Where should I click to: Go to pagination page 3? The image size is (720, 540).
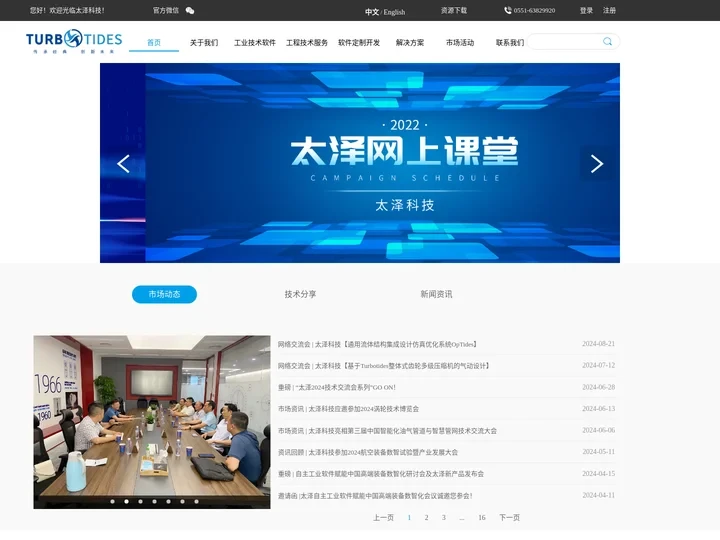[444, 518]
